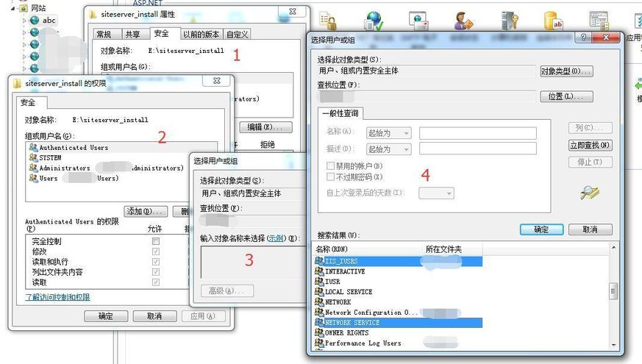Image resolution: width=642 pixels, height=364 pixels.
Task: Select the abc website globe icon
Action: (x=35, y=21)
